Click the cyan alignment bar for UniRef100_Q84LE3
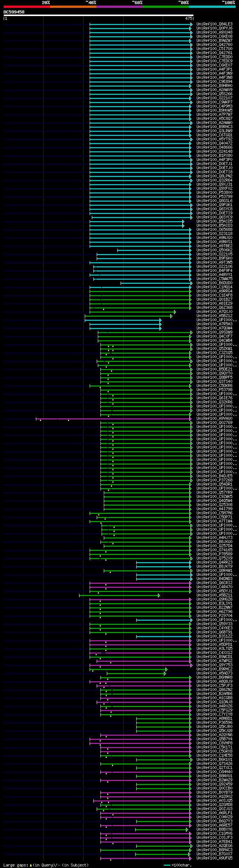The image size is (239, 868). coord(141,24)
